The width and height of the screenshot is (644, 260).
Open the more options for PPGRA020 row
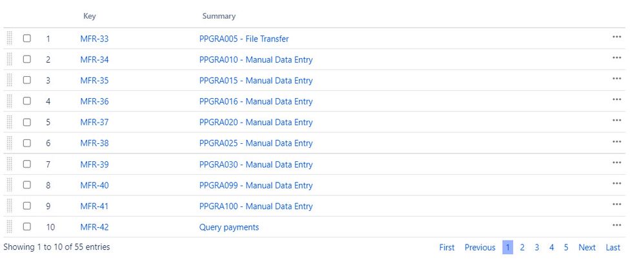pyautogui.click(x=616, y=121)
